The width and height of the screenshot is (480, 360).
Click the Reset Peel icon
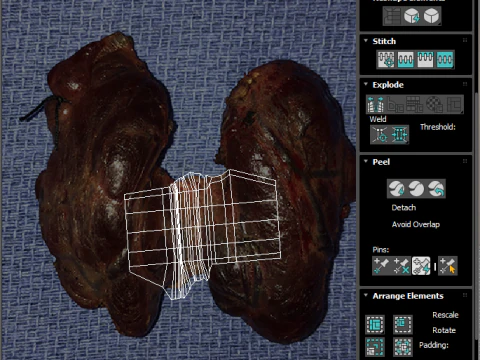[x=436, y=189]
